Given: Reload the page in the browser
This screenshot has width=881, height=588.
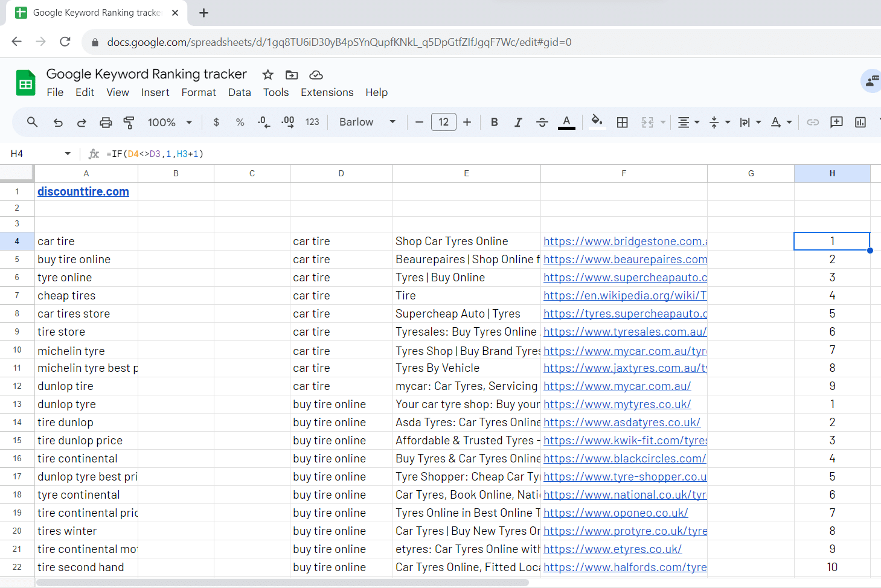Looking at the screenshot, I should pos(65,42).
